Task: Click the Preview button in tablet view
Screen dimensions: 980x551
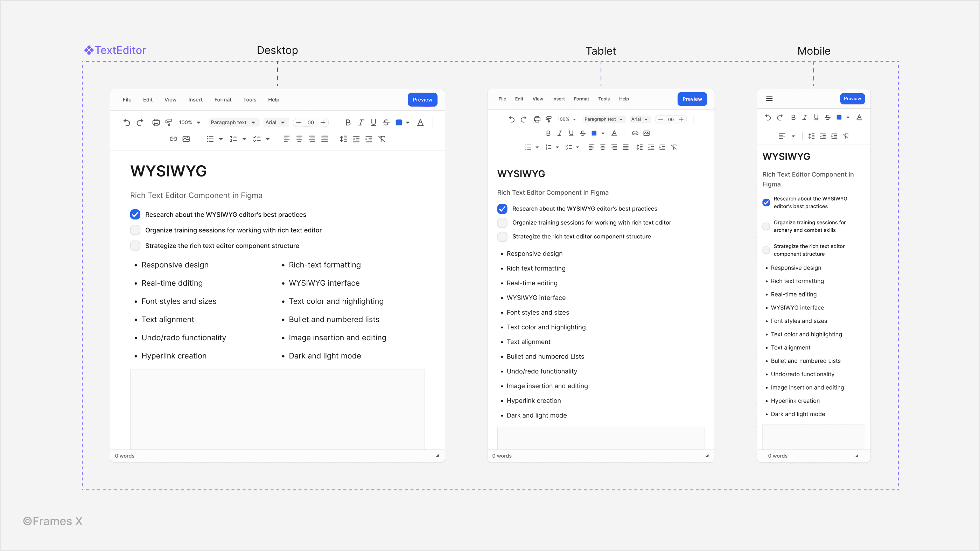Action: click(692, 98)
